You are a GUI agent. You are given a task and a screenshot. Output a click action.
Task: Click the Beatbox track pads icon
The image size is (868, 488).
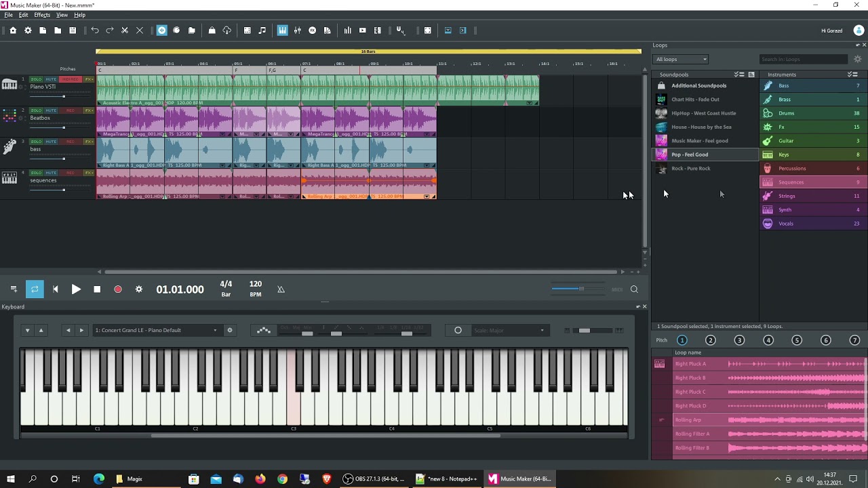9,116
